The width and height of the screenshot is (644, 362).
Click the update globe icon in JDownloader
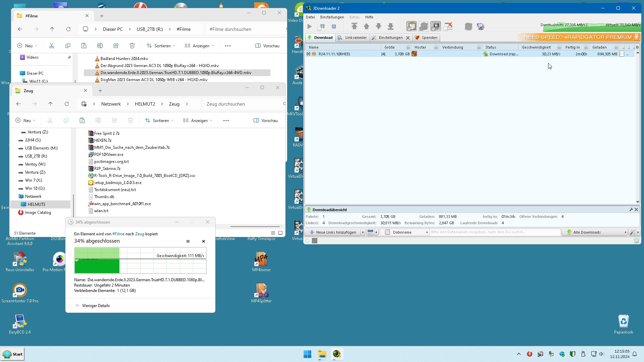tap(481, 26)
